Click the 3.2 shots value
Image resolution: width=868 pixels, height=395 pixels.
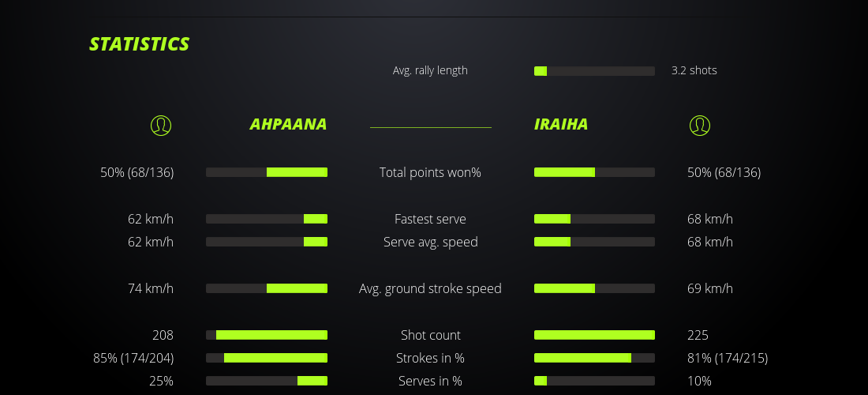tap(694, 70)
